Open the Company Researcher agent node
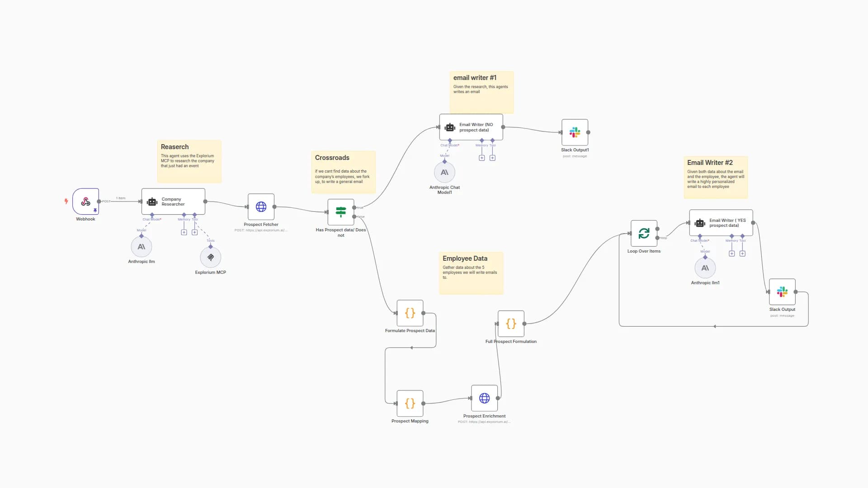Image resolution: width=868 pixels, height=488 pixels. pos(173,202)
